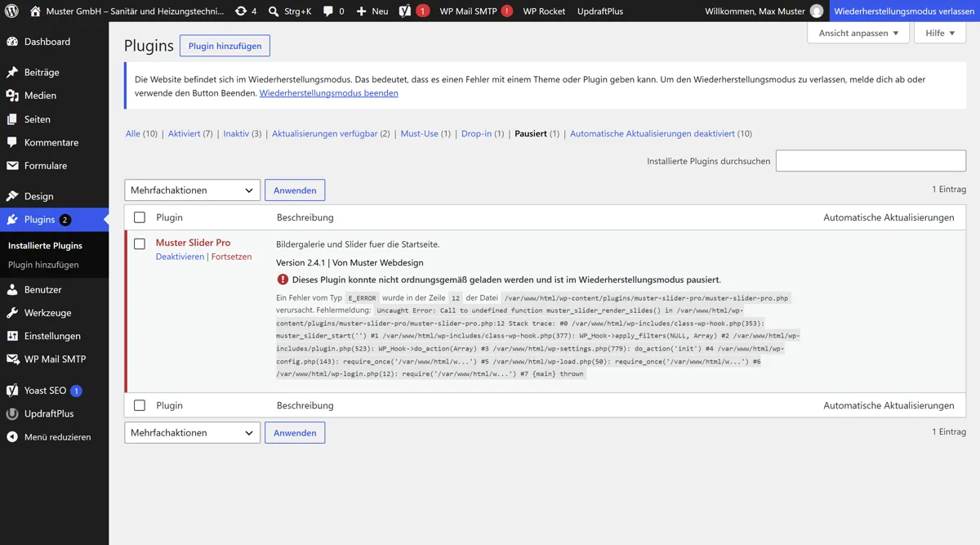Filter plugins by Aktiviert
Screen dimensions: 980x545
click(184, 133)
